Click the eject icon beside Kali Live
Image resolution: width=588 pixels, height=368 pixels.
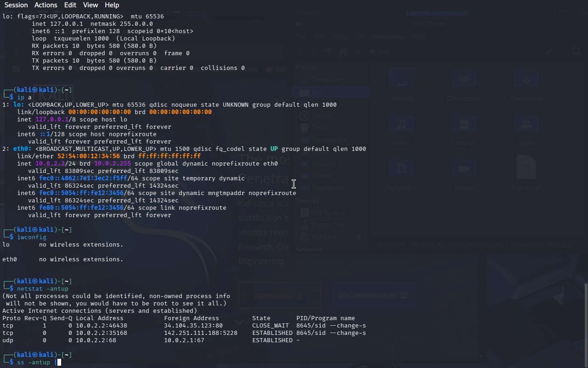(359, 237)
